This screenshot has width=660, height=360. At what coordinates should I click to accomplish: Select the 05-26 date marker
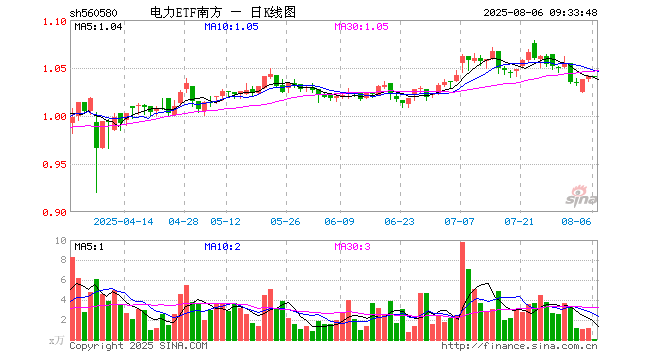pyautogui.click(x=285, y=221)
